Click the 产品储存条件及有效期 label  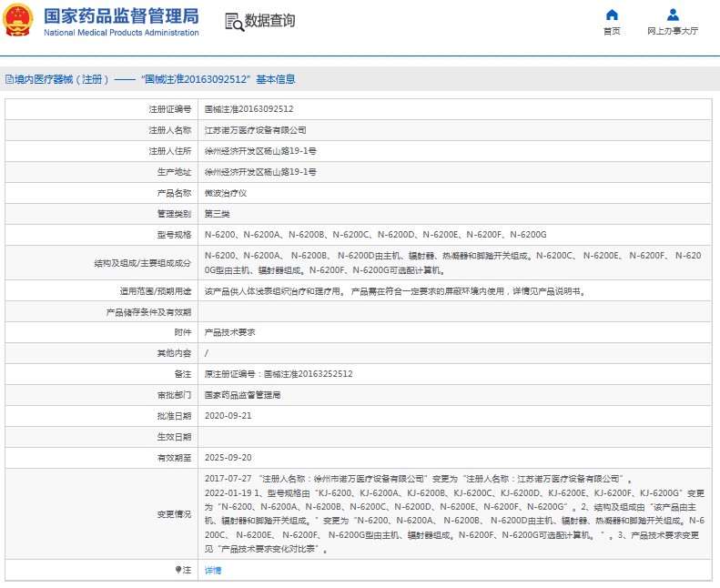pos(148,312)
